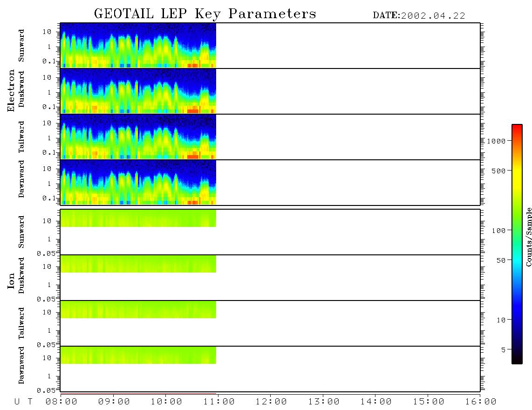The image size is (532, 410).
Task: Click the vertical Electron group label
Action: click(11, 91)
